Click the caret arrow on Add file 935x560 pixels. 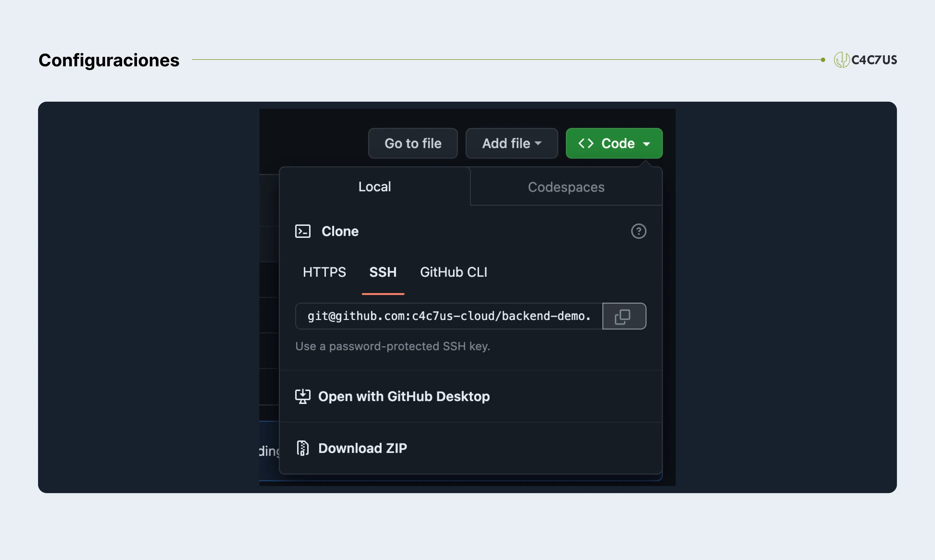(x=538, y=143)
